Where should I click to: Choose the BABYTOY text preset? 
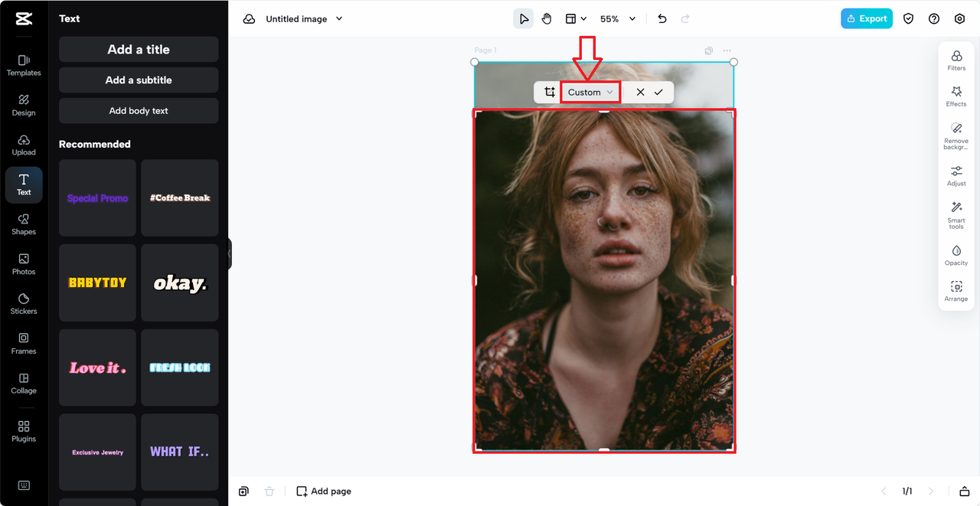pos(97,282)
